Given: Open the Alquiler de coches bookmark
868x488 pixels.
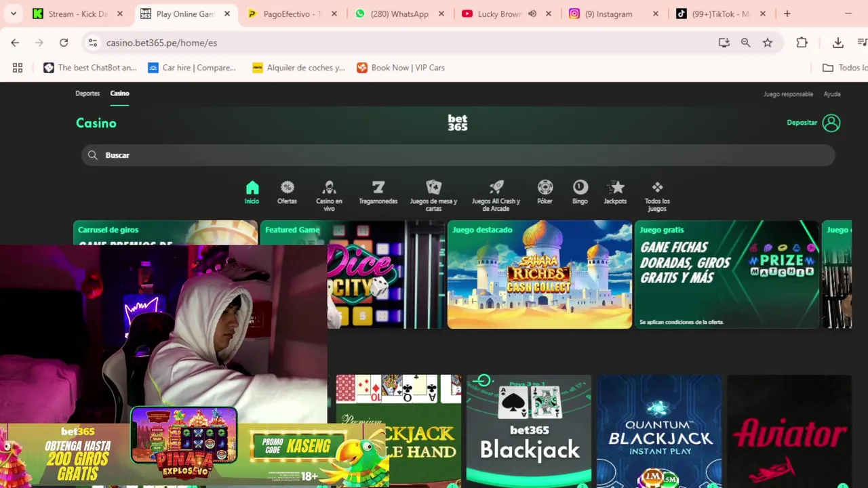Looking at the screenshot, I should (298, 68).
